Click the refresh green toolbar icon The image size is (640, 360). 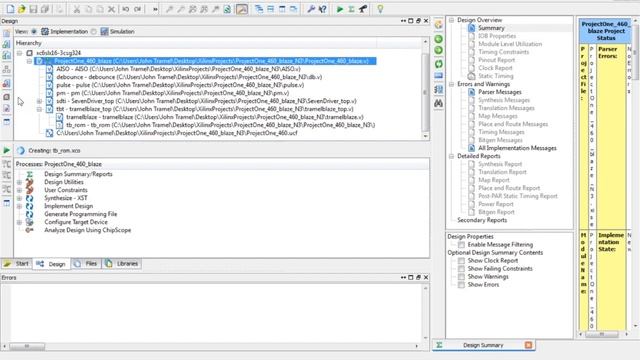click(x=227, y=9)
